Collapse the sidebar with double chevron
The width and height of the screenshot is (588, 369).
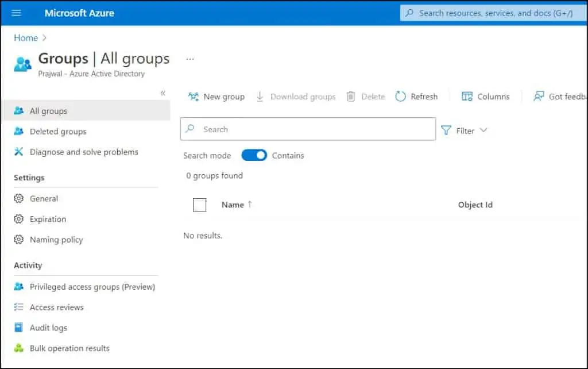[163, 93]
